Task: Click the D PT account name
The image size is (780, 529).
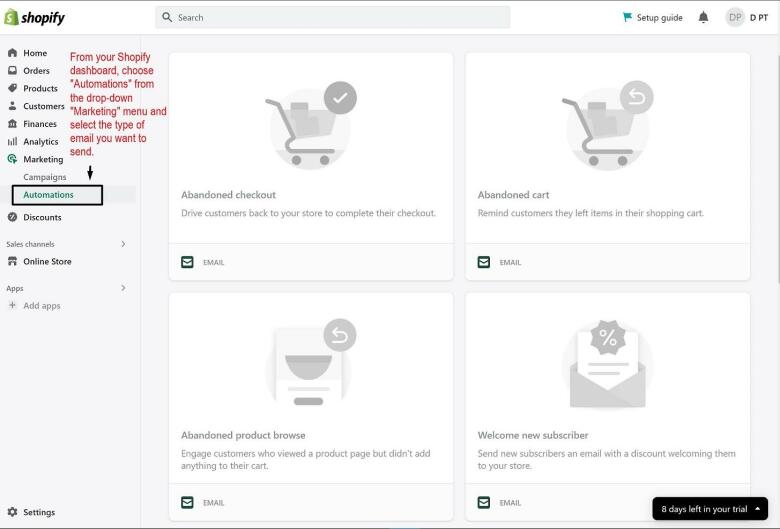Action: tap(759, 17)
